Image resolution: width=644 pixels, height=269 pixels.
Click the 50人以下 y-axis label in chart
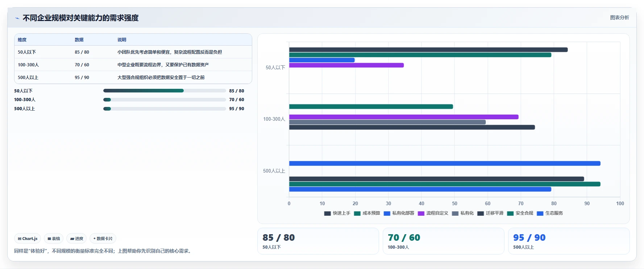(275, 67)
